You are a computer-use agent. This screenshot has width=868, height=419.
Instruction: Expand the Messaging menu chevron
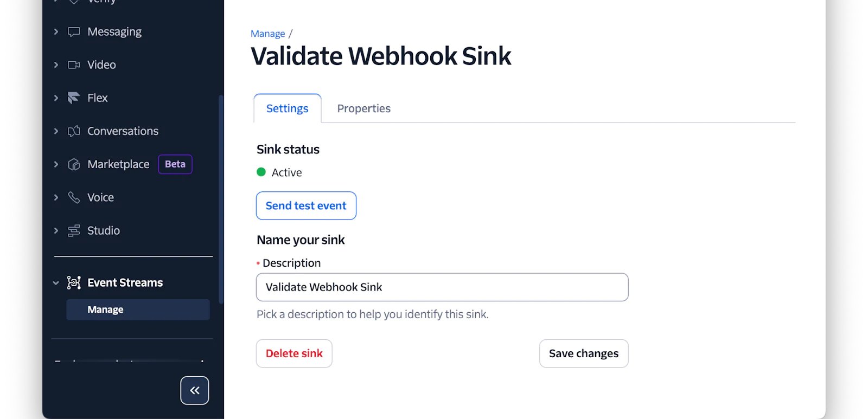click(x=56, y=32)
